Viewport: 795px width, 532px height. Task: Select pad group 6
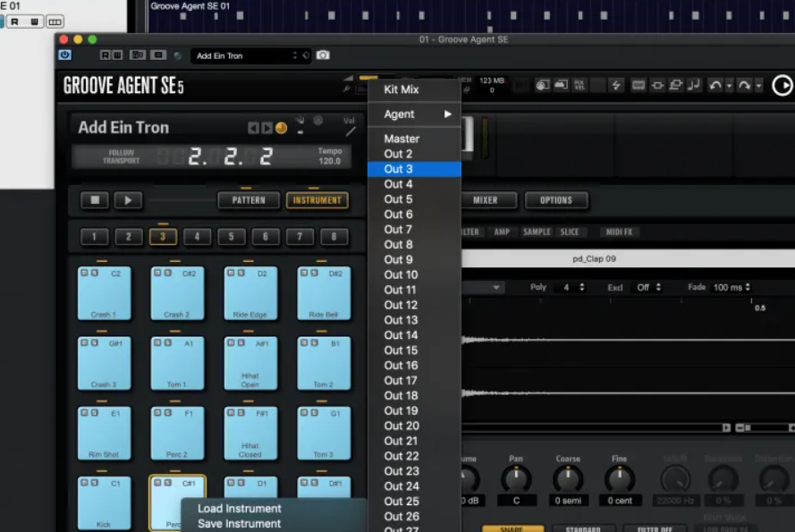click(x=266, y=236)
